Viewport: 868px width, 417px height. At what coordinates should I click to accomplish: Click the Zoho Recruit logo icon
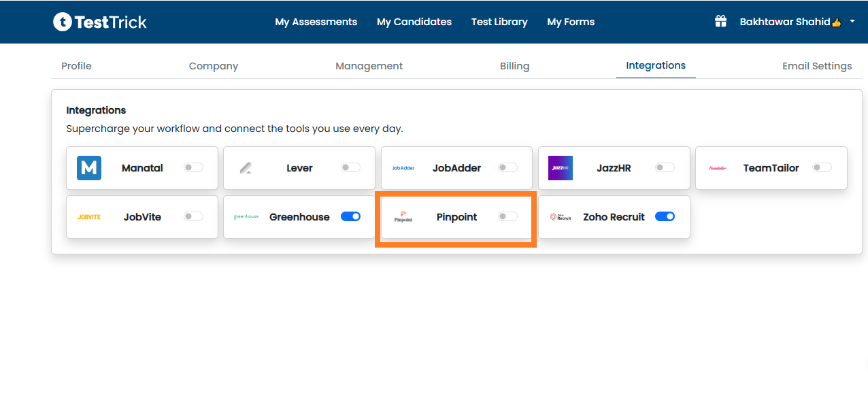pos(561,217)
